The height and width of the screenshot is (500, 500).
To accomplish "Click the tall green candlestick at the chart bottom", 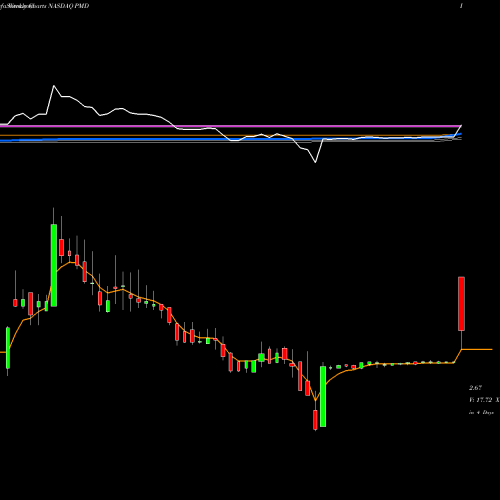I will (323, 396).
